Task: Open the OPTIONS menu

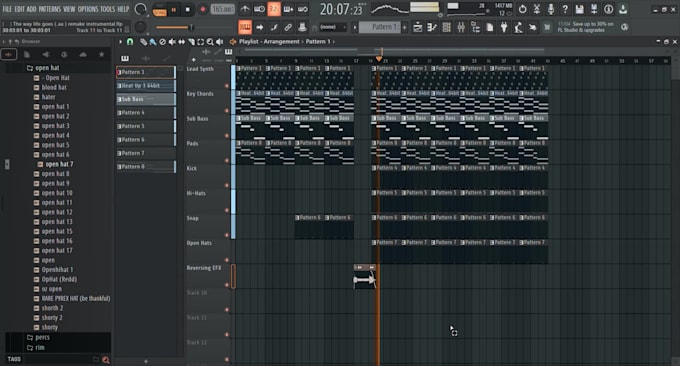Action: 88,9
